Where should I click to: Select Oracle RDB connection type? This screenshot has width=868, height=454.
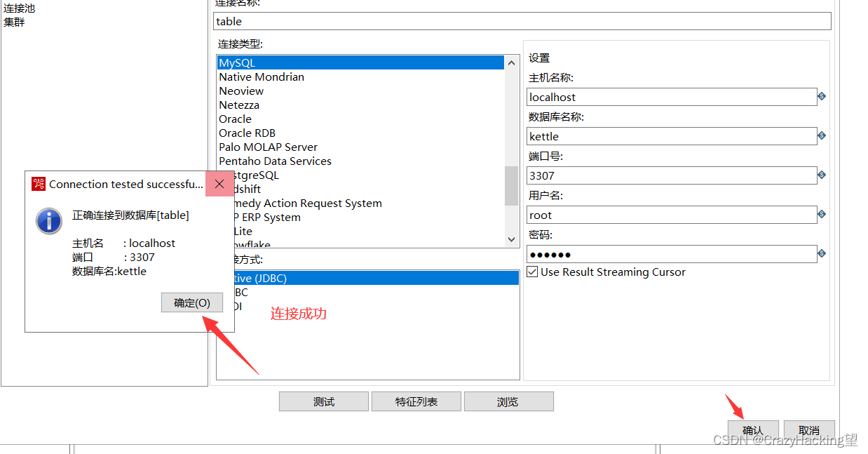pyautogui.click(x=360, y=133)
